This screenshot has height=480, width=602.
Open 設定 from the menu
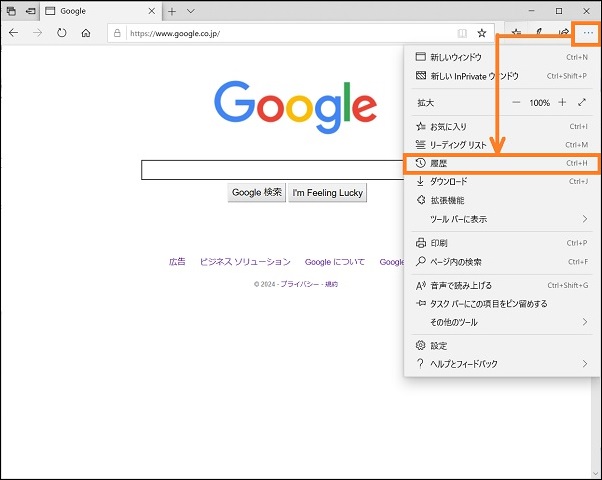click(439, 345)
